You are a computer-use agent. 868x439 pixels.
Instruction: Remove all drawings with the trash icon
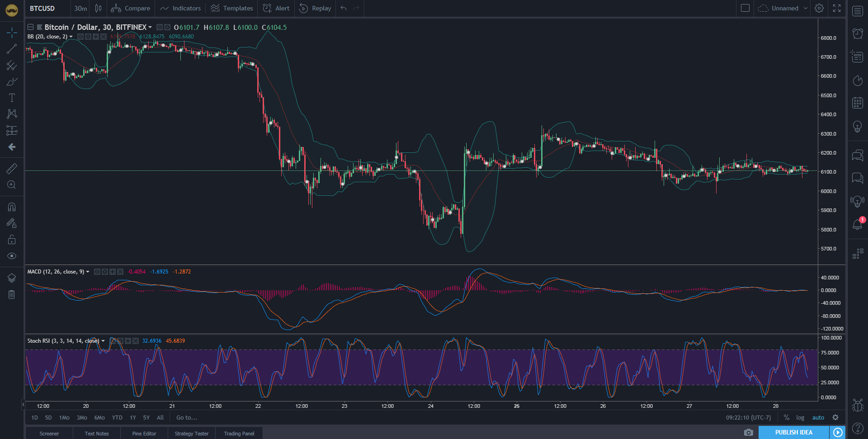(11, 294)
